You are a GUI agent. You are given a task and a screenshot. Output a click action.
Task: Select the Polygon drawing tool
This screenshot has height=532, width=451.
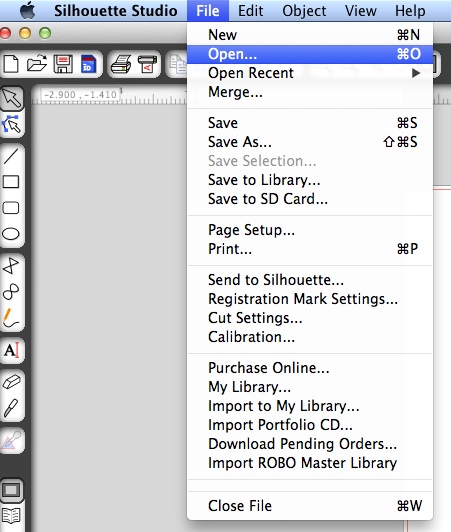[11, 265]
